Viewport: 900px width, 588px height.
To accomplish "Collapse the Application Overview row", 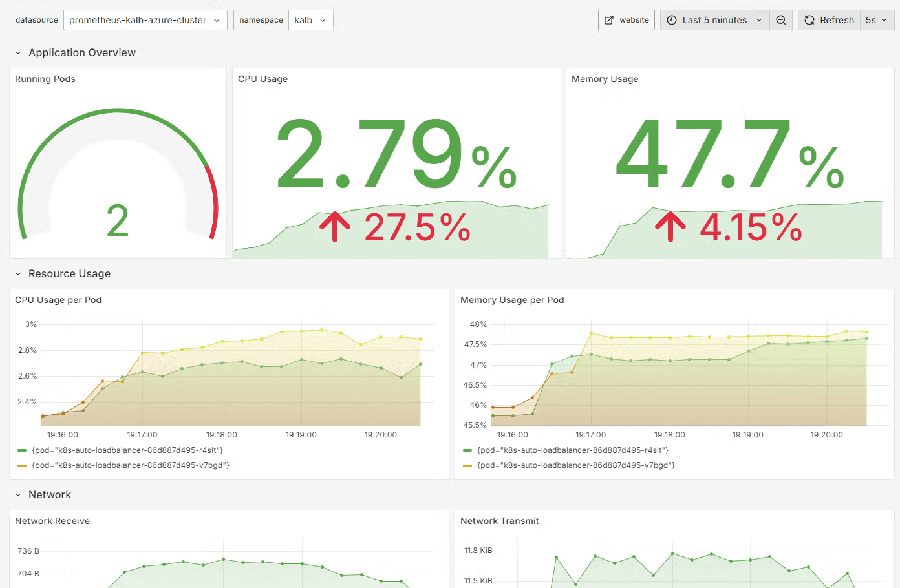I will pos(18,53).
